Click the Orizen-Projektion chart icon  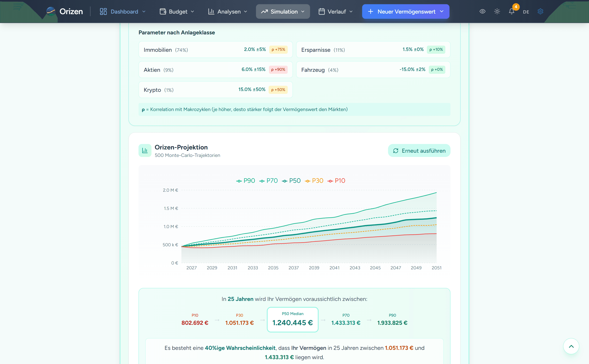(145, 150)
